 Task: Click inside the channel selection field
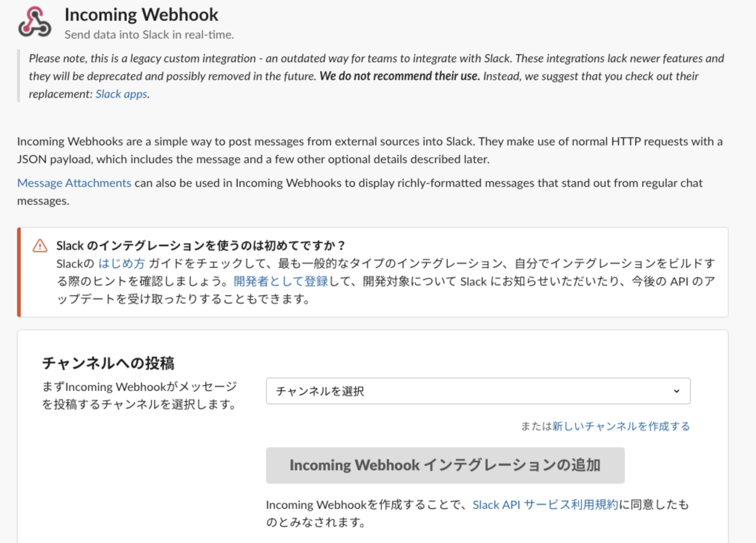click(x=408, y=391)
